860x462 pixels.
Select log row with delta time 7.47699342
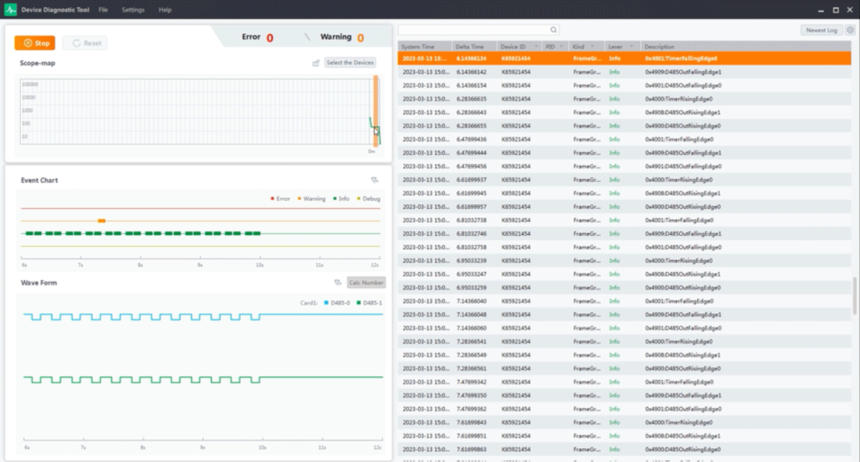point(624,382)
